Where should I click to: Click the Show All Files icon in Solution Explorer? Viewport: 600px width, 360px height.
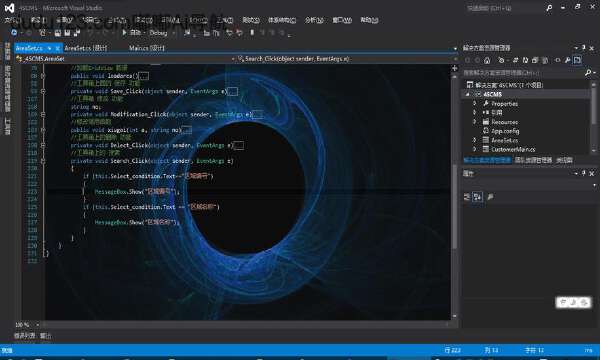coord(545,60)
